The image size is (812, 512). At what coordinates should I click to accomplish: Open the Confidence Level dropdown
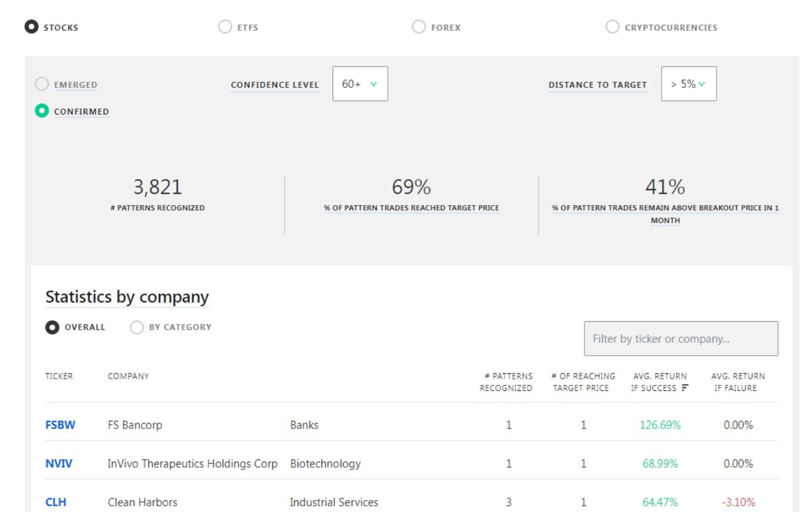(x=360, y=84)
